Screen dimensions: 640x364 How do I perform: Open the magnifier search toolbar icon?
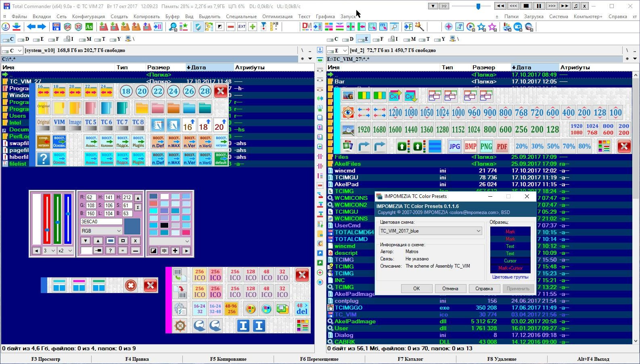[x=173, y=27]
